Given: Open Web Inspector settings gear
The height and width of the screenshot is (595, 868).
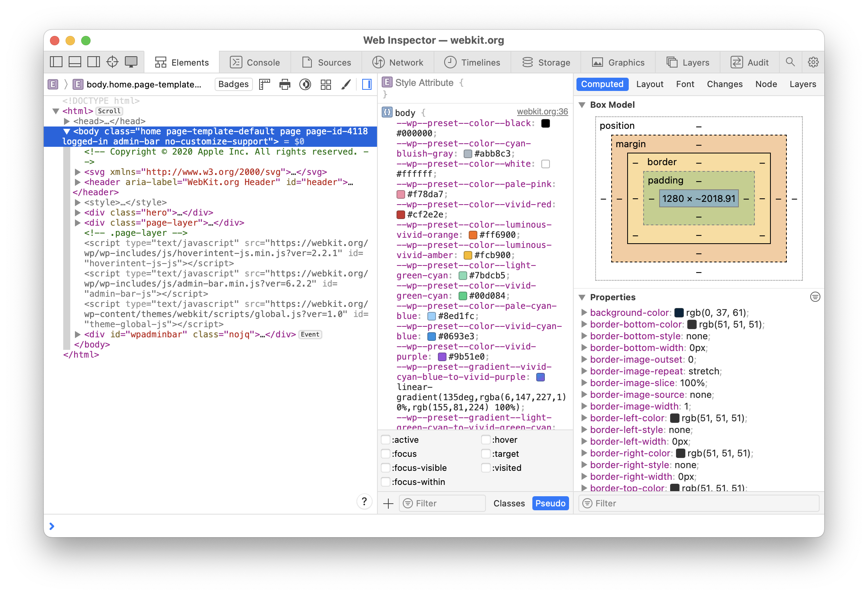Looking at the screenshot, I should [813, 62].
